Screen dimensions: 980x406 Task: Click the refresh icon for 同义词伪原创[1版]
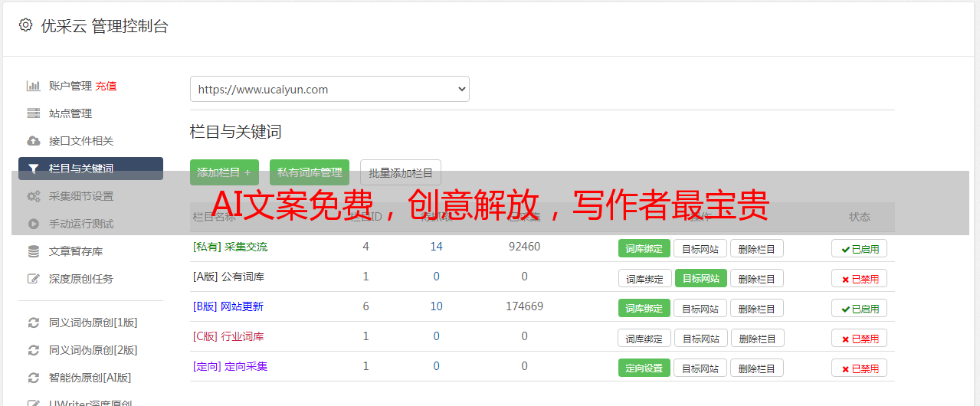click(34, 323)
